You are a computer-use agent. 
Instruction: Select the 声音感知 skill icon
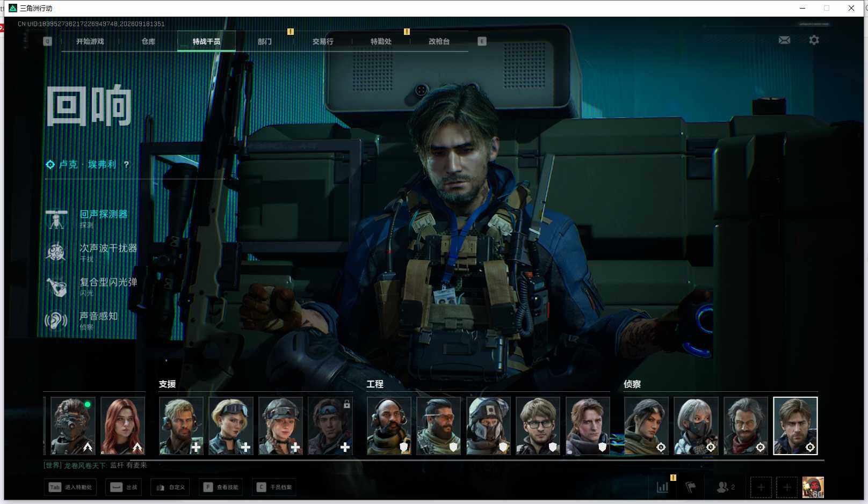(x=56, y=321)
